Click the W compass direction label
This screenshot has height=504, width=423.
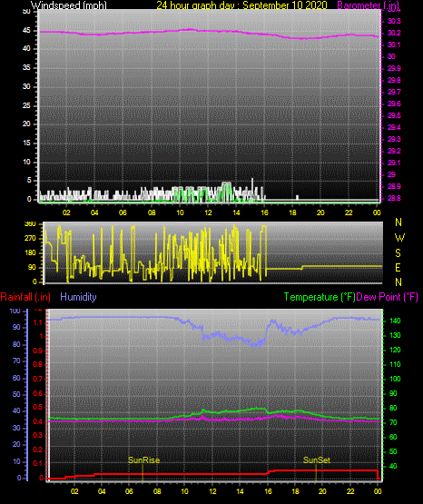pyautogui.click(x=399, y=238)
